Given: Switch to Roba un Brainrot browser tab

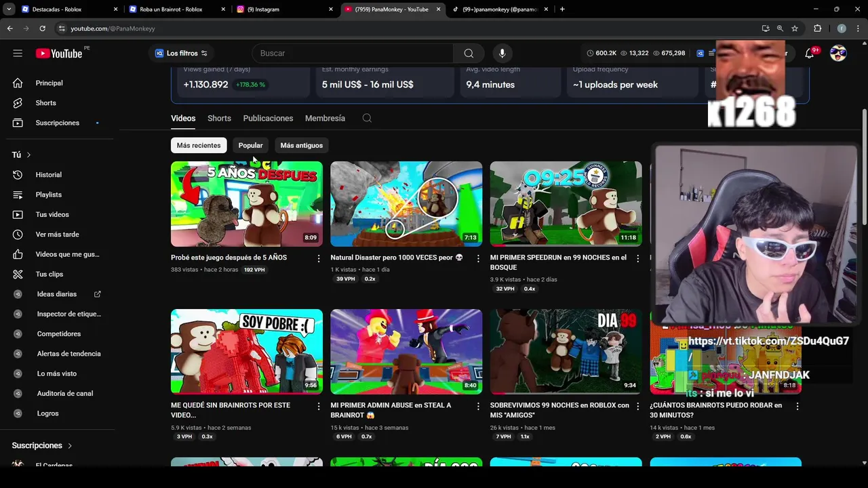Looking at the screenshot, I should click(175, 9).
